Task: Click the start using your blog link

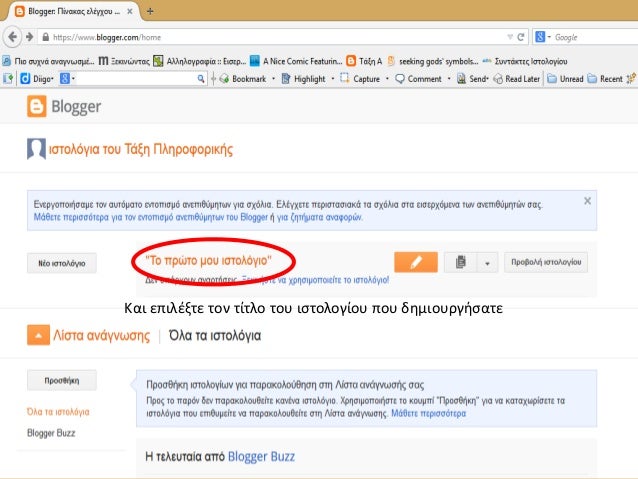Action: pyautogui.click(x=315, y=280)
